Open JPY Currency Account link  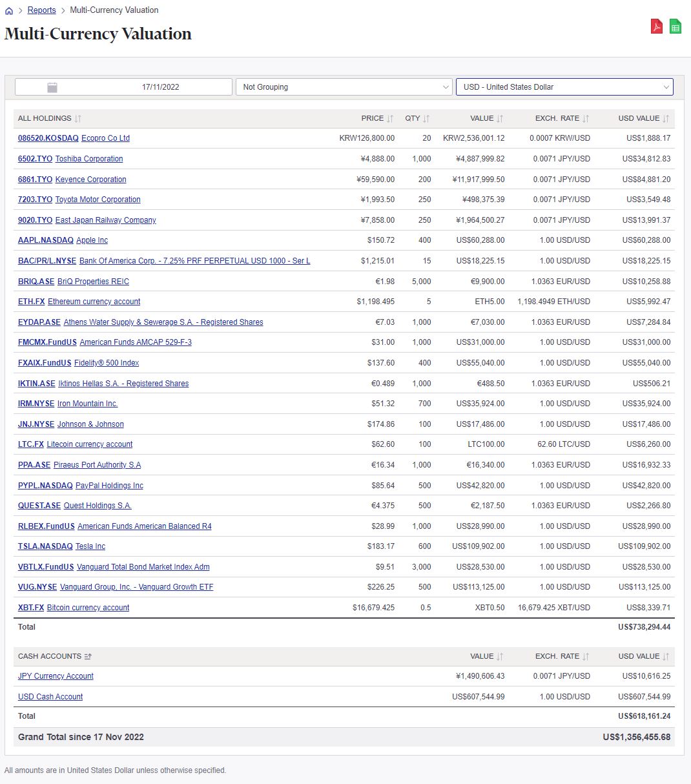pos(56,676)
